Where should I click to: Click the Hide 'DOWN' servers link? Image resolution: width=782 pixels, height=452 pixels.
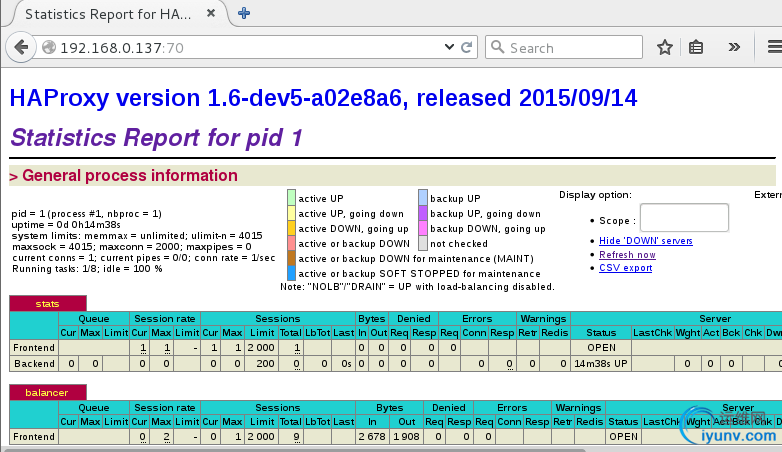(x=646, y=240)
